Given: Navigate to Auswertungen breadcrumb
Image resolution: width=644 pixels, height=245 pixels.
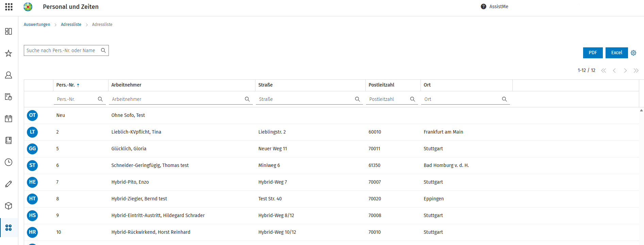Looking at the screenshot, I should click(37, 25).
